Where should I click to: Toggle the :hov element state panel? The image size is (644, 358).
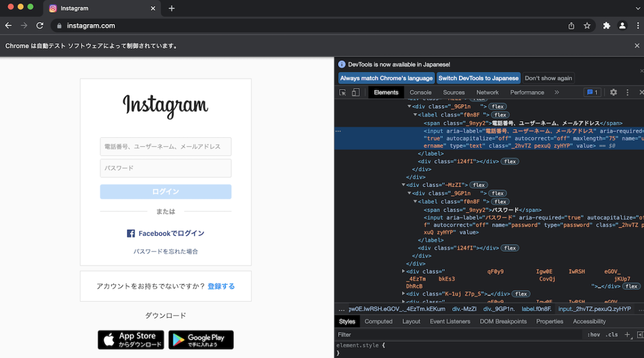[594, 334]
